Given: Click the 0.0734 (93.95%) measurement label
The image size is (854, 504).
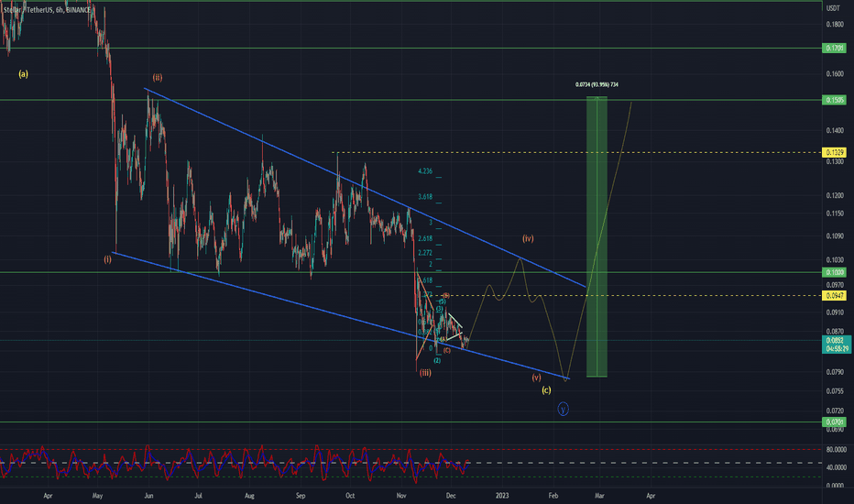Looking at the screenshot, I should pos(597,84).
